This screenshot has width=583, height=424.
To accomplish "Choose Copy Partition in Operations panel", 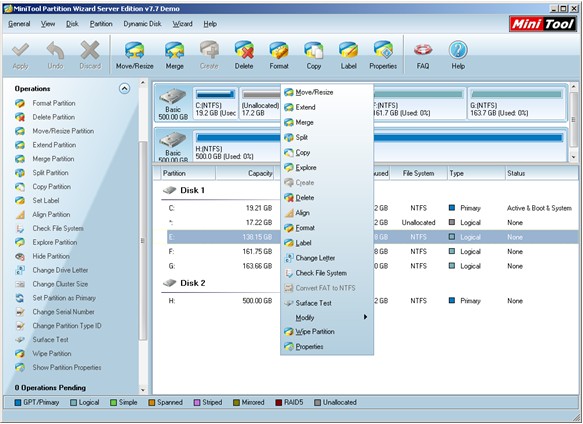I will point(43,187).
